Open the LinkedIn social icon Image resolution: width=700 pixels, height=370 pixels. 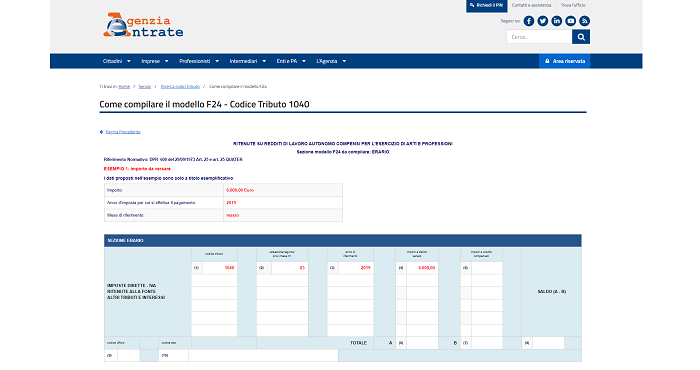(x=556, y=21)
